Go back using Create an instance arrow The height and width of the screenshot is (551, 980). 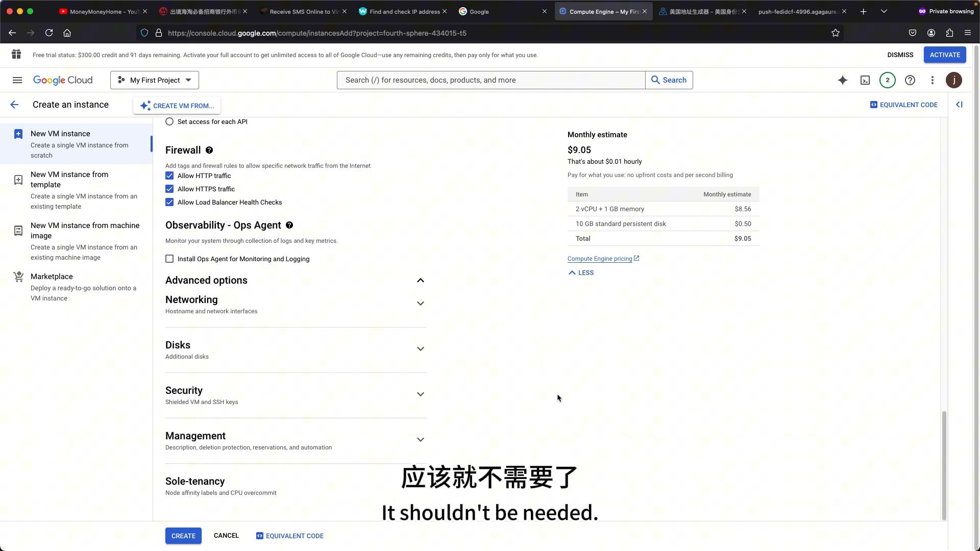(x=14, y=105)
